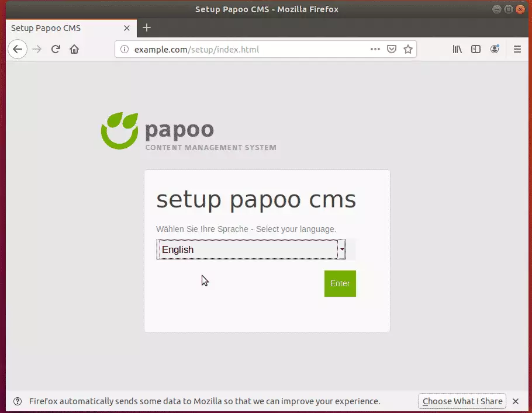
Task: Click the green Enter button
Action: (340, 283)
